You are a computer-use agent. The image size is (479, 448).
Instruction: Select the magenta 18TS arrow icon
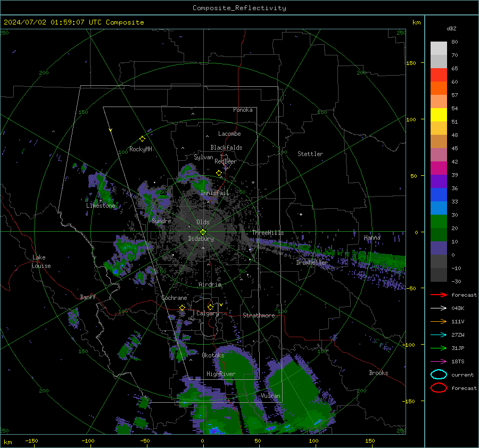point(439,362)
